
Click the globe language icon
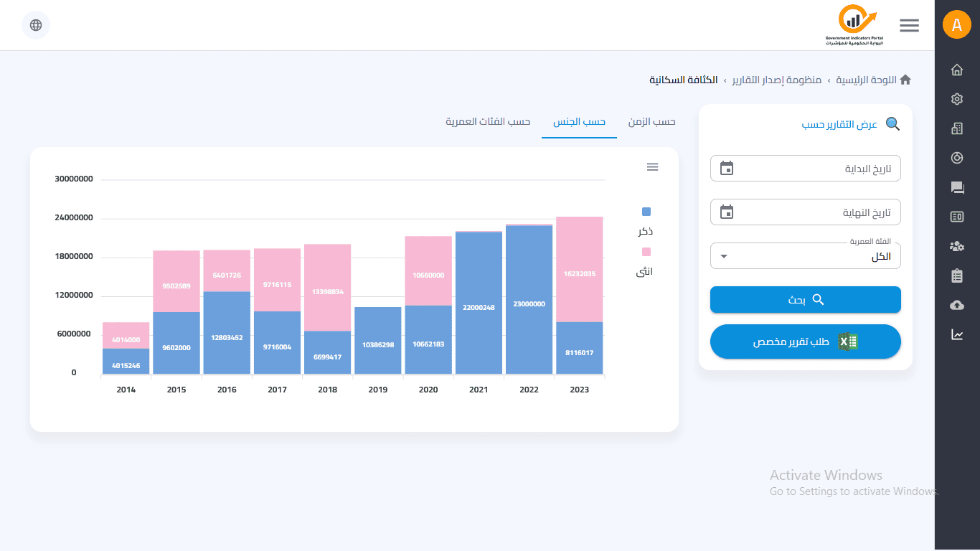36,25
